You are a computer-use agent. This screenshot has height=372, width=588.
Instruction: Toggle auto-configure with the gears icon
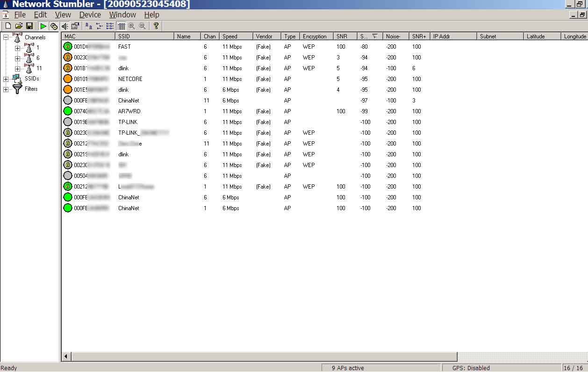pos(54,26)
